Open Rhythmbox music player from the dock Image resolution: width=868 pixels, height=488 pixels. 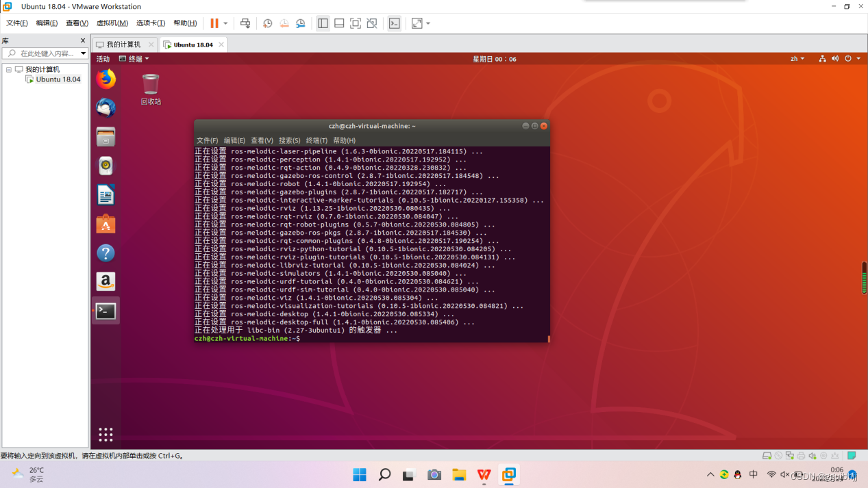pos(106,166)
